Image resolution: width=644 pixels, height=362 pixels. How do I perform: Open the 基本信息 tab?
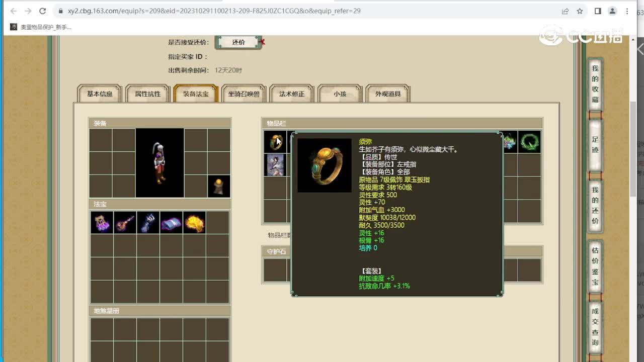pos(100,94)
